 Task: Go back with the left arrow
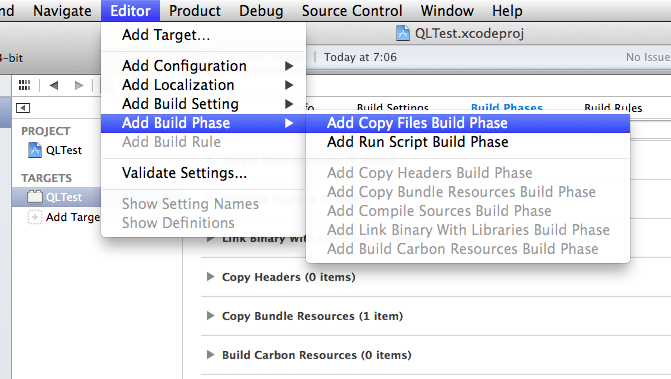coord(54,85)
